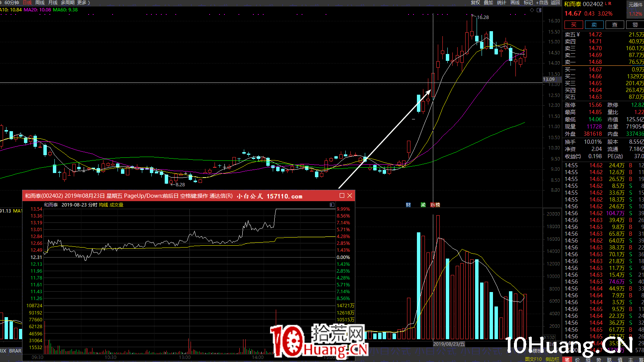Open the 统计 statistics menu

(x=502, y=3)
